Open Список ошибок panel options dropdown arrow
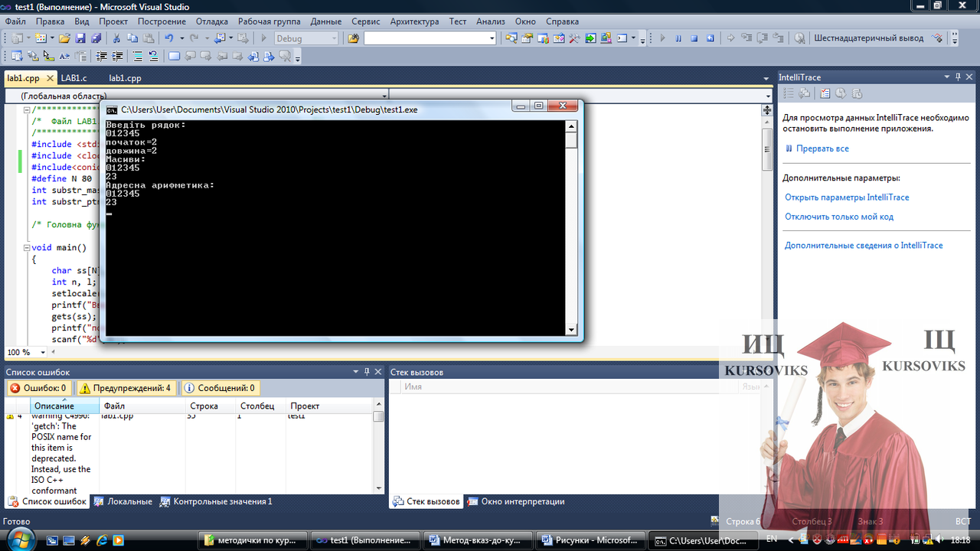Image resolution: width=980 pixels, height=551 pixels. [x=355, y=371]
